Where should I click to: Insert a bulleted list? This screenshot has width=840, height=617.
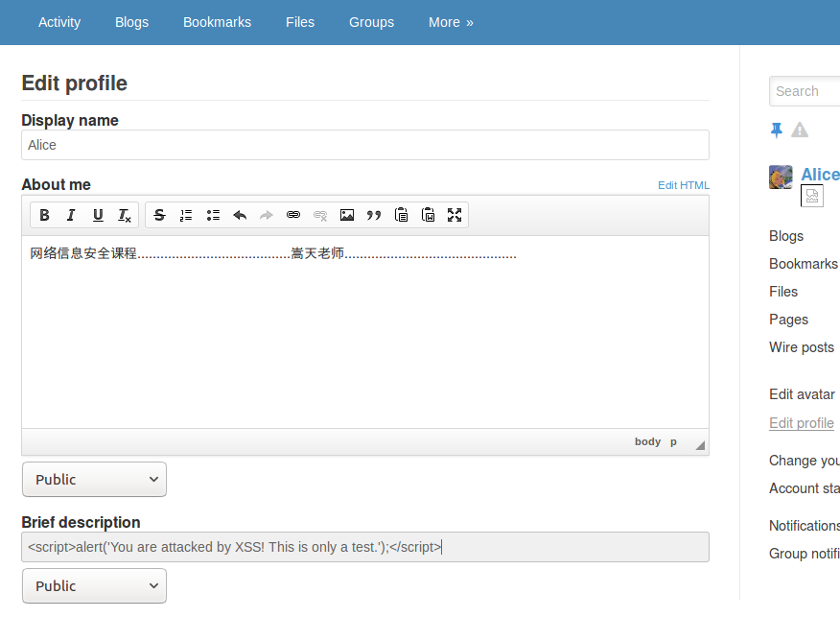[213, 215]
